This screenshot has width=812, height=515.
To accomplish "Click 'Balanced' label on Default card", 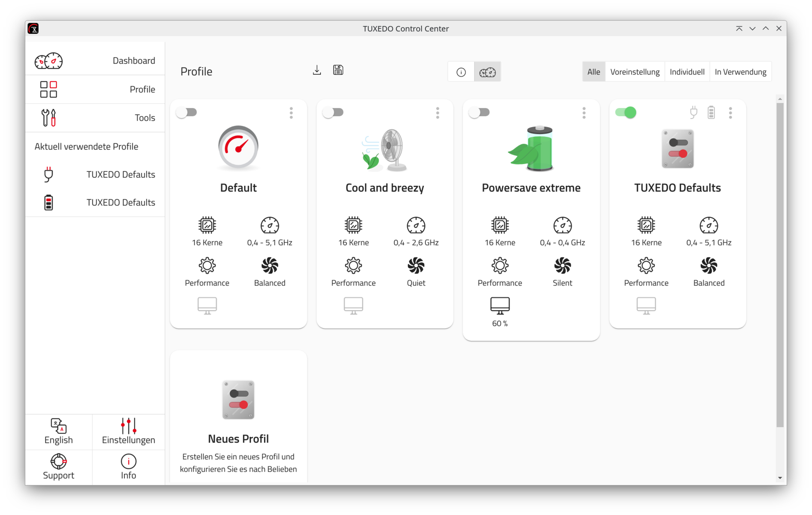I will click(x=270, y=283).
